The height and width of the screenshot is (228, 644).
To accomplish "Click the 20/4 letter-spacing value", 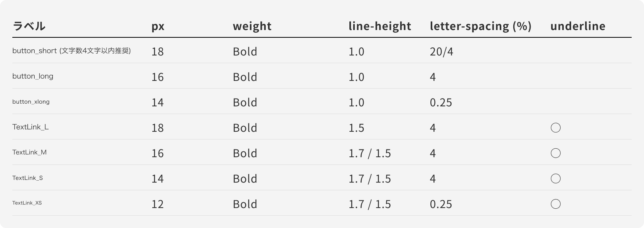I will coord(442,52).
